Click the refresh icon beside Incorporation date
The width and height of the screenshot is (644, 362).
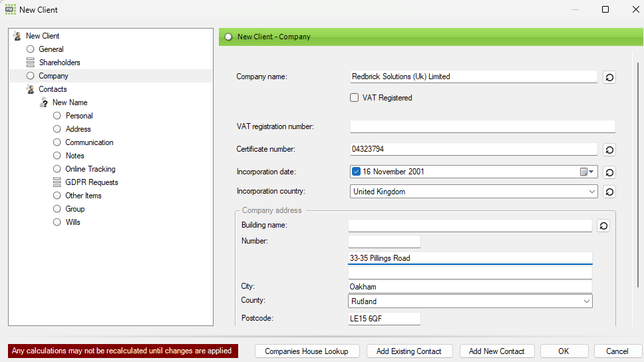[x=609, y=172]
